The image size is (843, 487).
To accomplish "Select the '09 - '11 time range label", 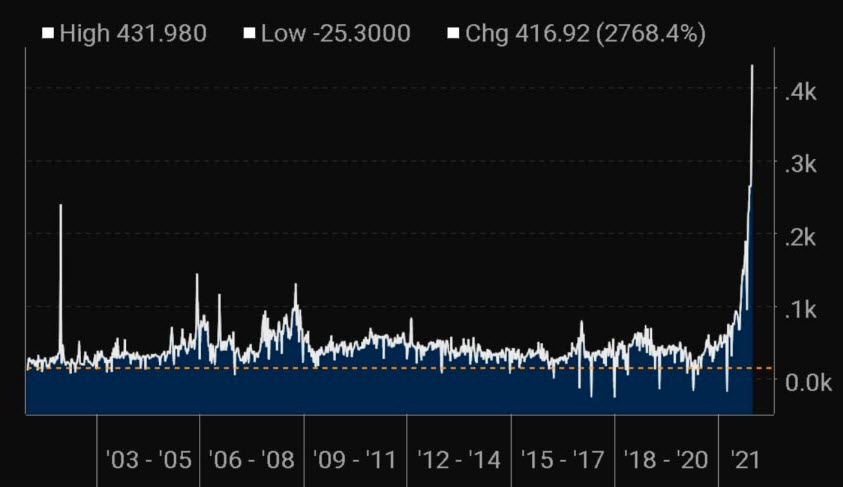I will 357,460.
